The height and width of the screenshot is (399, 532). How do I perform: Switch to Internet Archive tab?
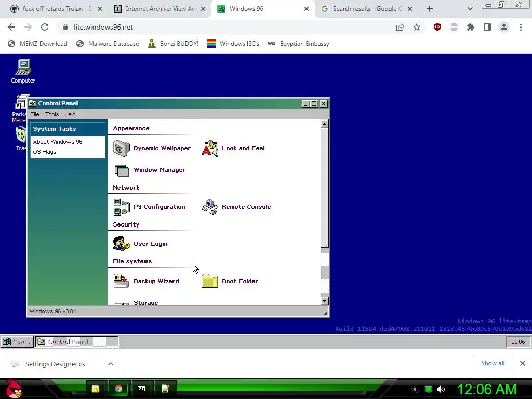point(159,9)
